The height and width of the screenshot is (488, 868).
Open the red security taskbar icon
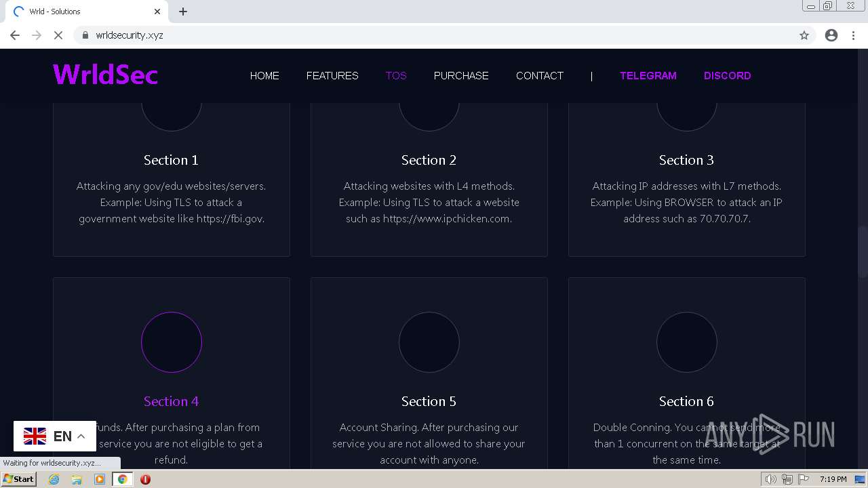pyautogui.click(x=145, y=479)
